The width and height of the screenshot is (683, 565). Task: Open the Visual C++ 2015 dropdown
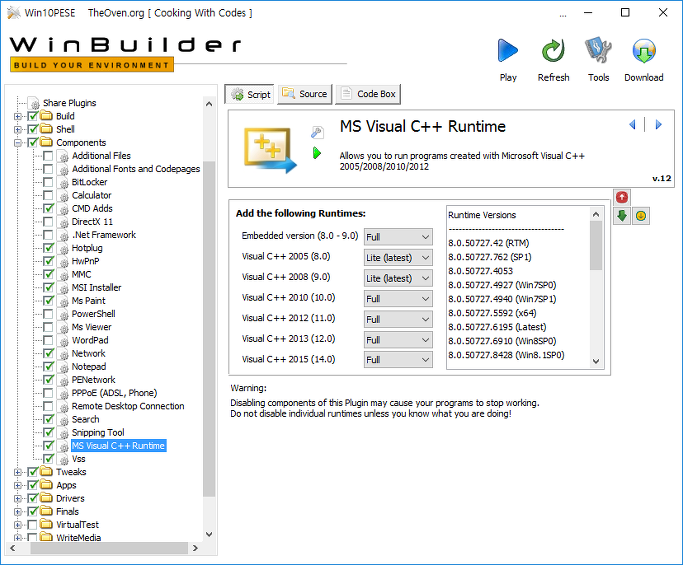[398, 360]
